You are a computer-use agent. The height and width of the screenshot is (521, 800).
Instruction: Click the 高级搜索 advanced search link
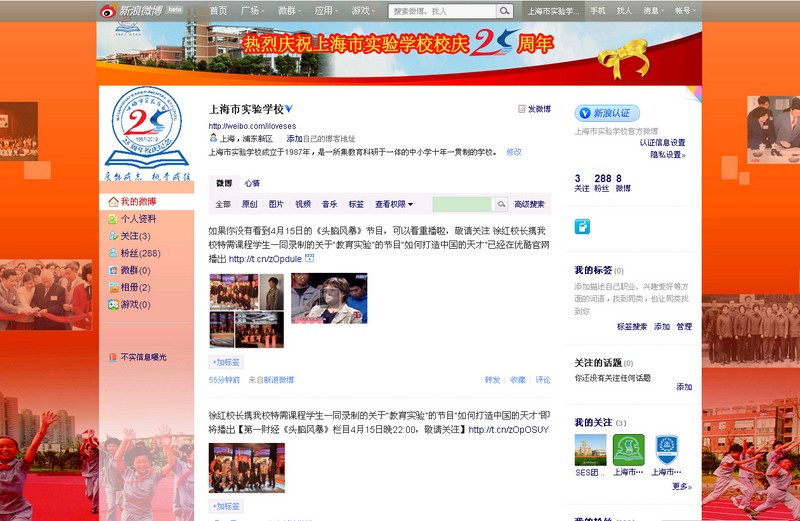pyautogui.click(x=529, y=204)
